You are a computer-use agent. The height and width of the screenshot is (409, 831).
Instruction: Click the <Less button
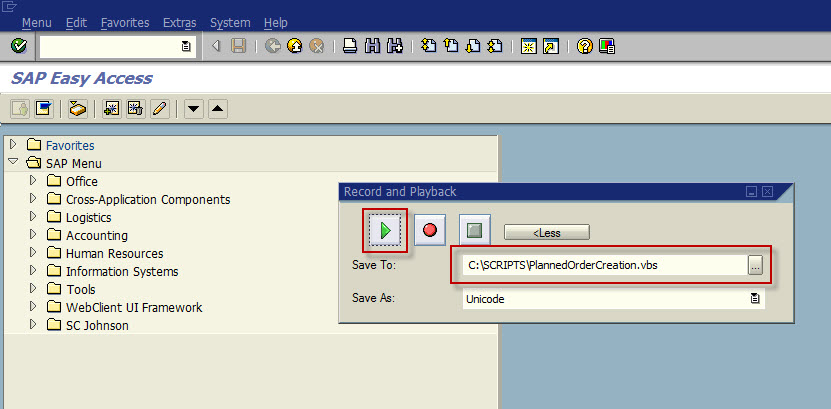pos(546,232)
